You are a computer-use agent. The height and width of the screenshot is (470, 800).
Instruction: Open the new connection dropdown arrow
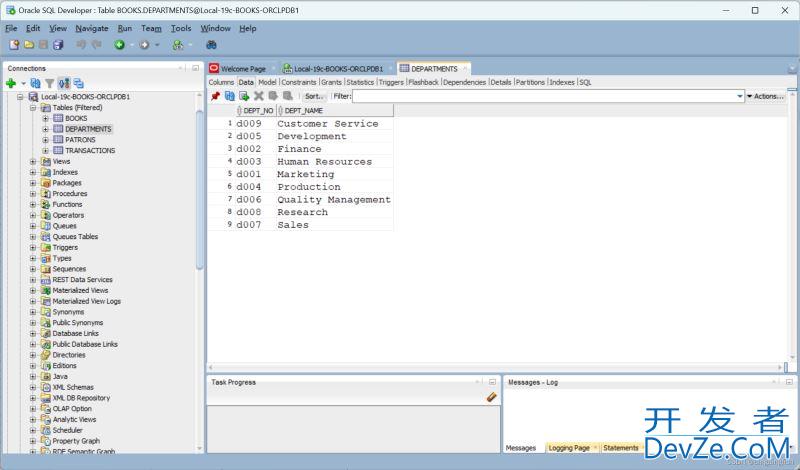point(23,83)
